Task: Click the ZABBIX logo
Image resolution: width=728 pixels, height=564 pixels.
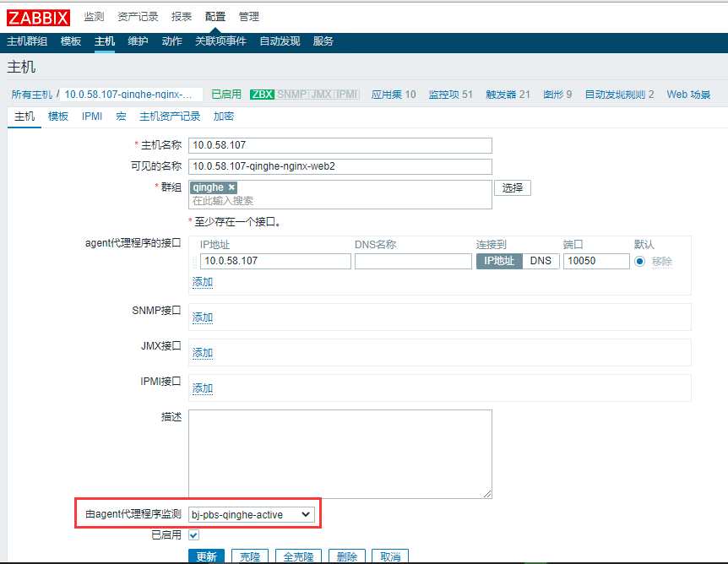Action: 38,18
